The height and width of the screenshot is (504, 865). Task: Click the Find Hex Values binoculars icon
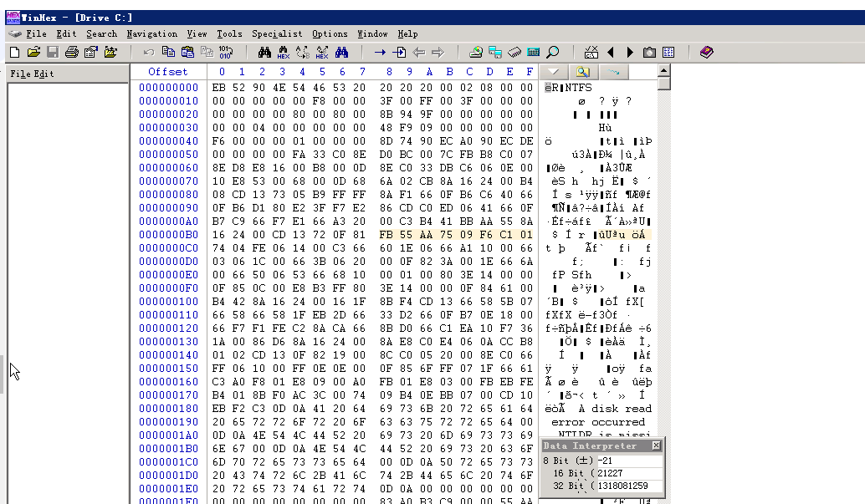point(284,53)
